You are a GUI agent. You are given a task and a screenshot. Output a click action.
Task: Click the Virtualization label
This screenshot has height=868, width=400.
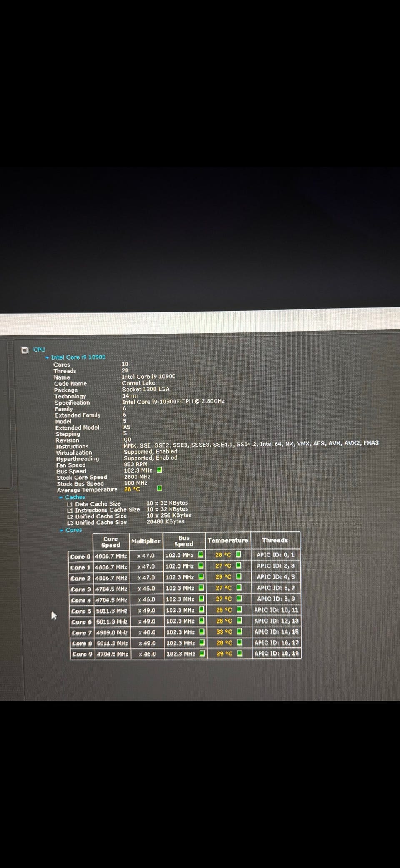tap(74, 453)
